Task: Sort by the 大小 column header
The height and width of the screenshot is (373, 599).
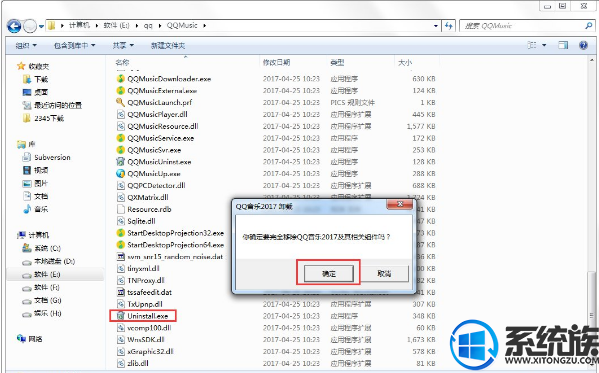Action: point(405,62)
